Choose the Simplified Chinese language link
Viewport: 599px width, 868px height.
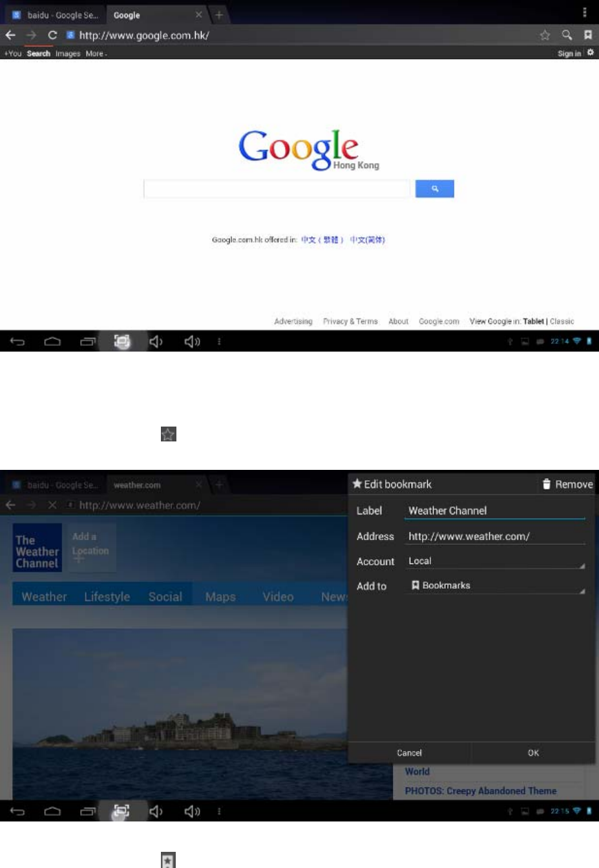coord(368,240)
